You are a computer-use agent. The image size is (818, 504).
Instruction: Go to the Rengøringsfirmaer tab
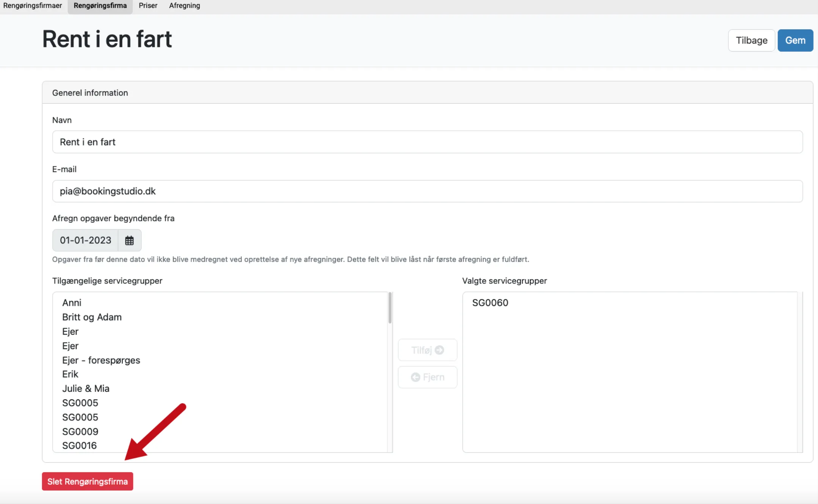click(x=33, y=6)
